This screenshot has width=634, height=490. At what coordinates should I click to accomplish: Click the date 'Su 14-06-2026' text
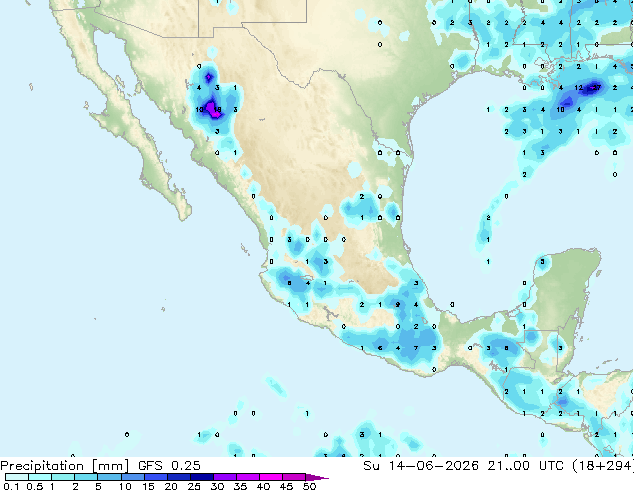coord(421,466)
